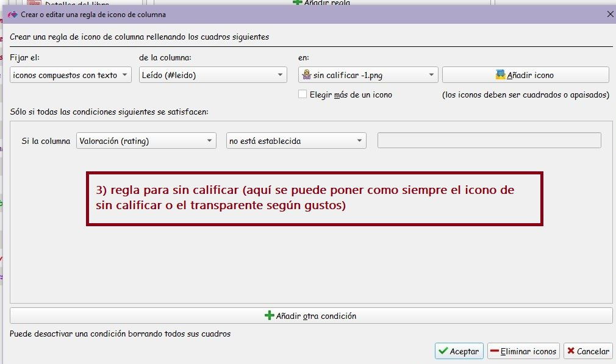The height and width of the screenshot is (364, 616).
Task: Open the 'sin calificar -1.png' icon dropdown
Action: coord(368,74)
